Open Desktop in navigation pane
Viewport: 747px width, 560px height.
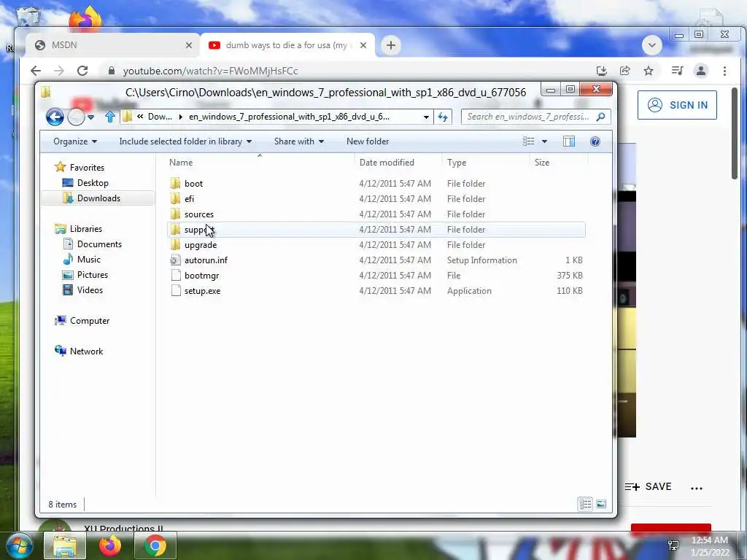tap(93, 183)
